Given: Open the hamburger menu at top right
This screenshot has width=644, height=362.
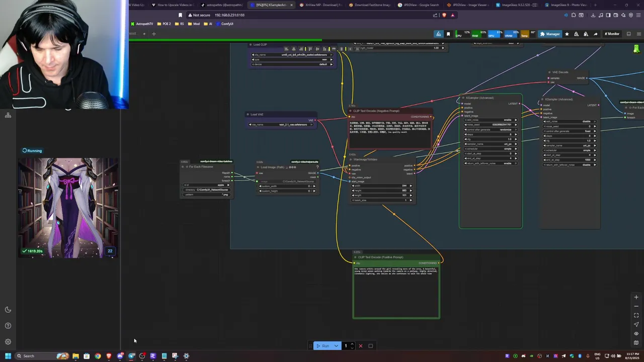Looking at the screenshot, I should pos(639,34).
